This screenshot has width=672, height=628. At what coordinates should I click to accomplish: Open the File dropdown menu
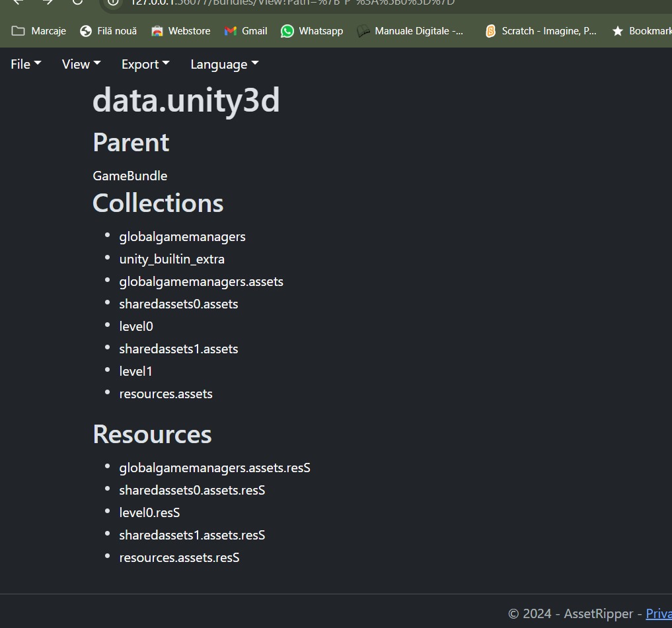(26, 64)
